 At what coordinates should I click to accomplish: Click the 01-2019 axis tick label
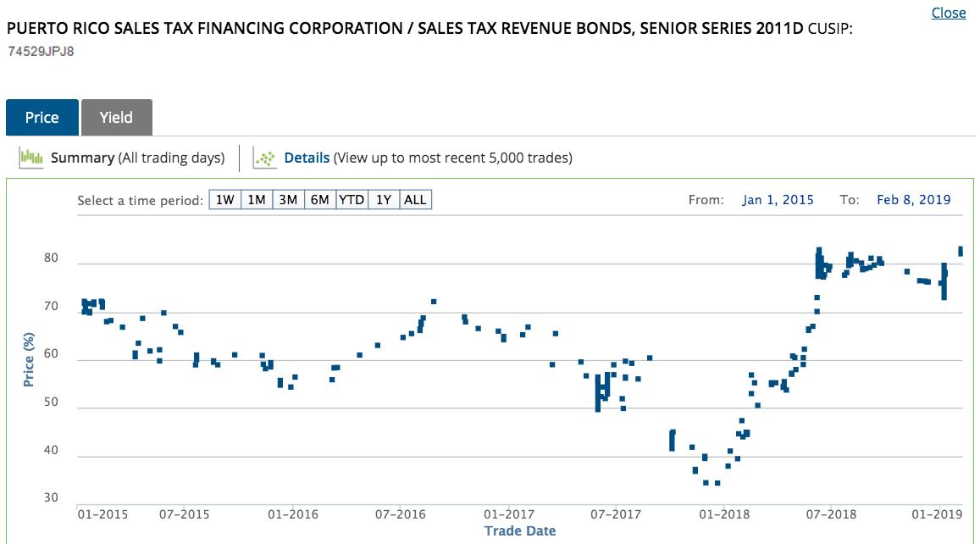937,514
